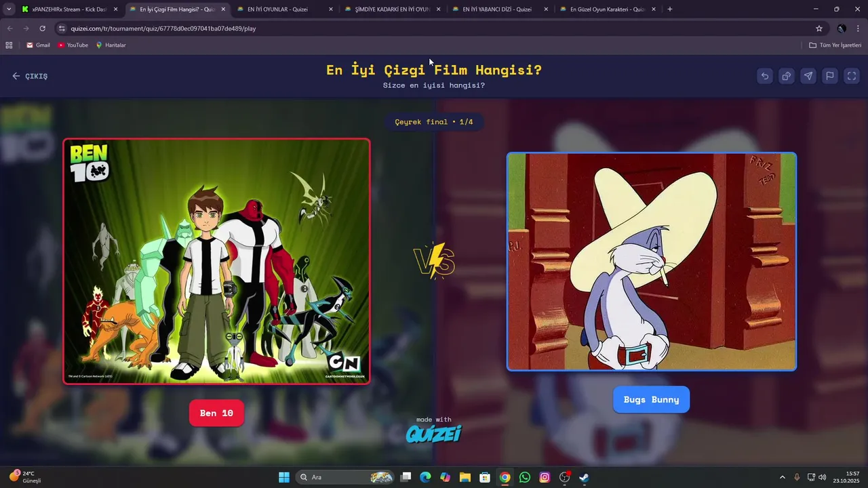Focus the quizei.com address bar URL

(163, 28)
